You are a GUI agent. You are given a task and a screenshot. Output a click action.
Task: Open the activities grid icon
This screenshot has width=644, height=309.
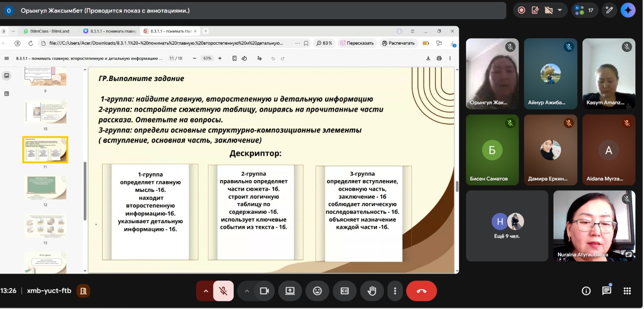[627, 291]
